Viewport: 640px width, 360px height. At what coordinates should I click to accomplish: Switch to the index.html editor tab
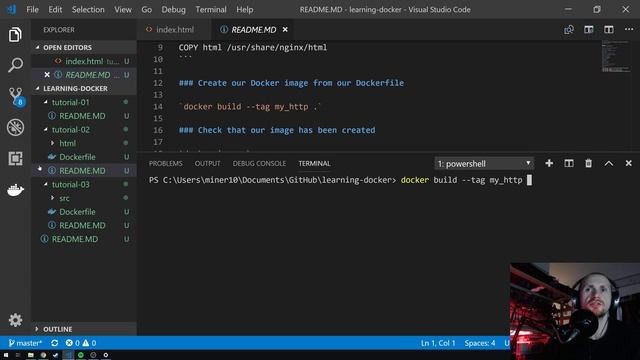click(175, 29)
